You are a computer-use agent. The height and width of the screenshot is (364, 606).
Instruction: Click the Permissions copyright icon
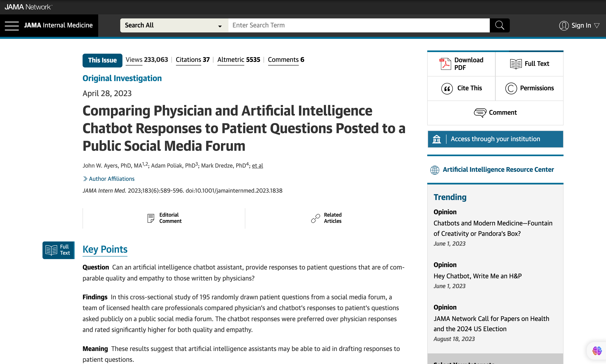click(511, 88)
